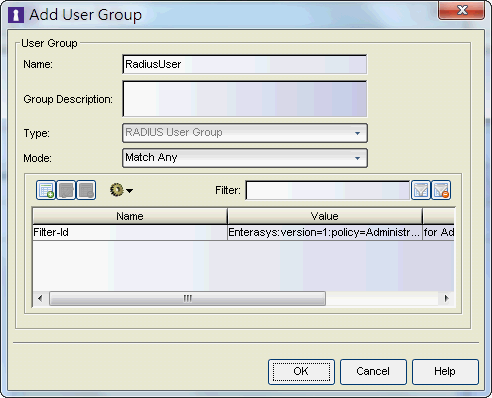Apply the filter funnel icon
This screenshot has height=398, width=492.
(421, 190)
